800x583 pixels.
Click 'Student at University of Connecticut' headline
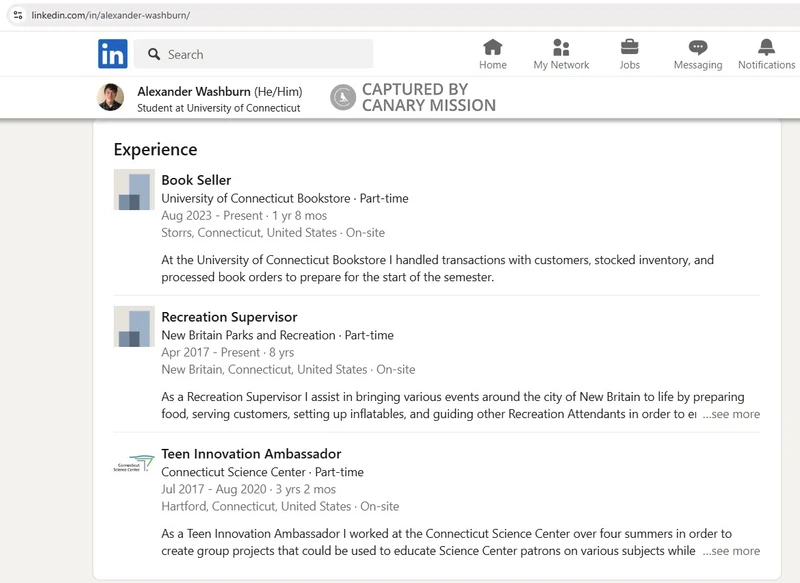point(219,108)
